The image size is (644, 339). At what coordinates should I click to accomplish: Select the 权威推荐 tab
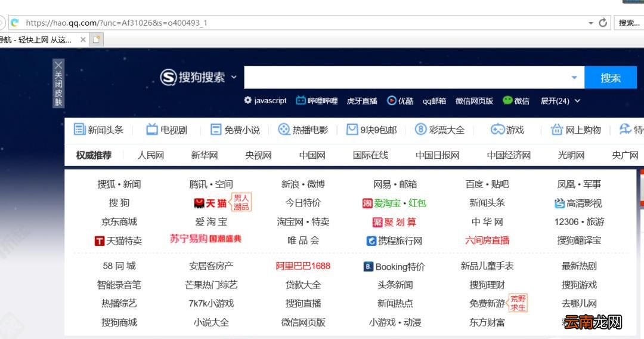[94, 155]
